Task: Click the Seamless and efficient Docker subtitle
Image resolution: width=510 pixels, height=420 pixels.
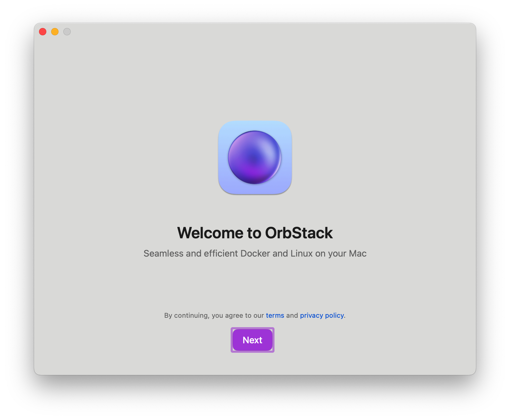Action: 255,253
